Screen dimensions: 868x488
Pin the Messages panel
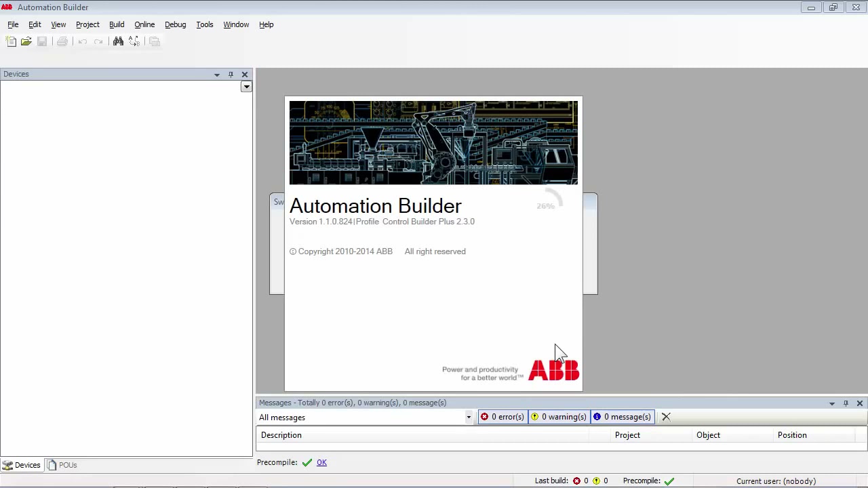846,403
